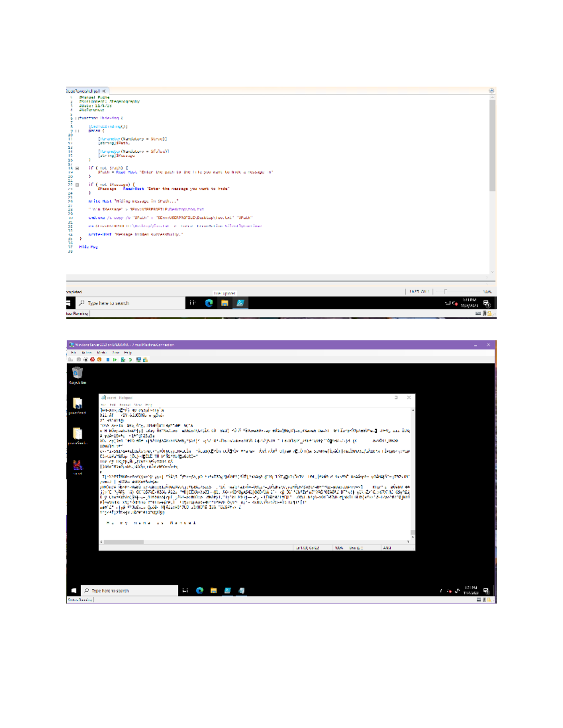This screenshot has height=728, width=563.
Task: Start the virtual machine from the toolbar
Action: [115, 360]
